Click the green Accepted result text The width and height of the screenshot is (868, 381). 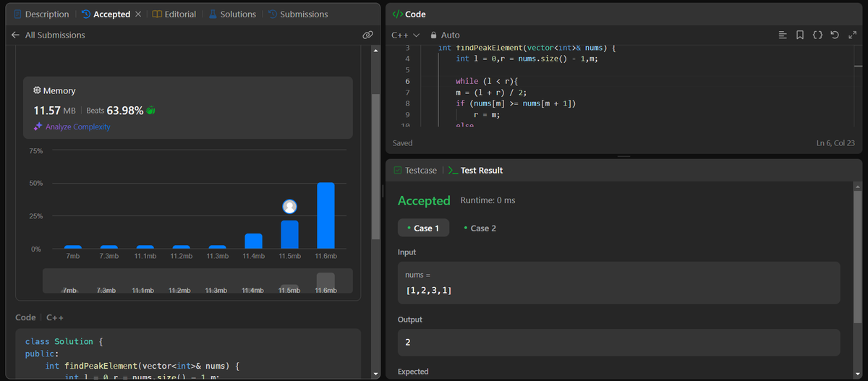[424, 200]
